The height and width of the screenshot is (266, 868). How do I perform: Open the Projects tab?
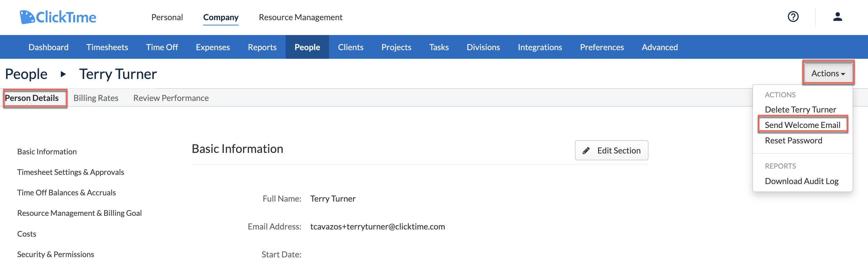[396, 47]
